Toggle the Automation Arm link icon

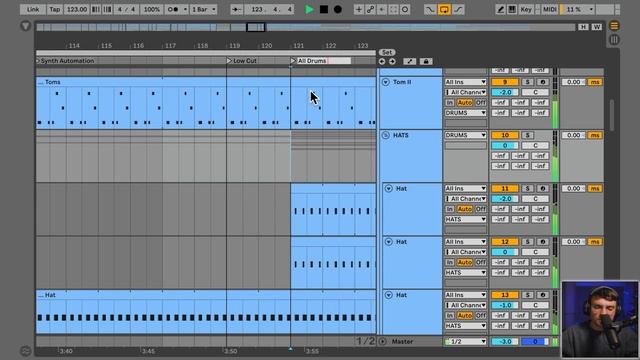tap(370, 9)
